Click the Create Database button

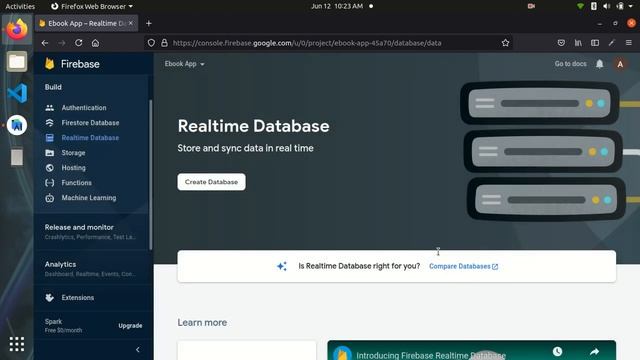pos(211,182)
